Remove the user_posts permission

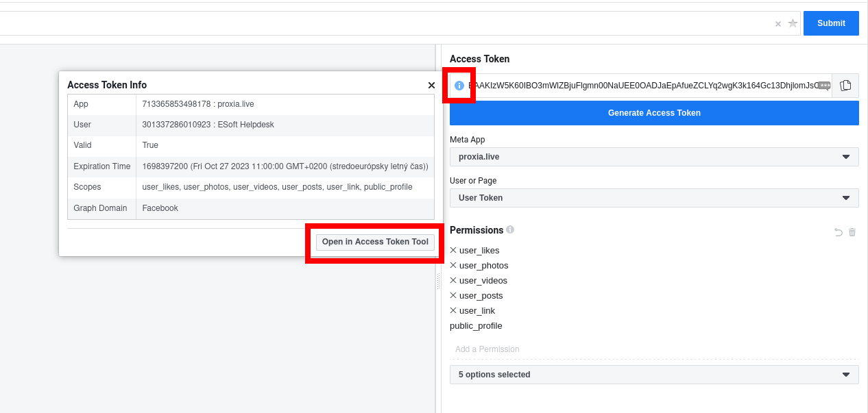pyautogui.click(x=453, y=295)
